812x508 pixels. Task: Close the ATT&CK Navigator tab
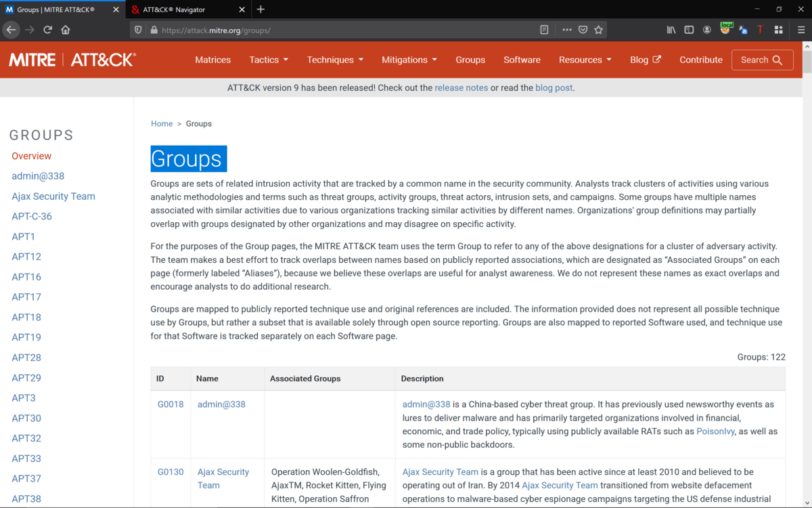pyautogui.click(x=242, y=9)
